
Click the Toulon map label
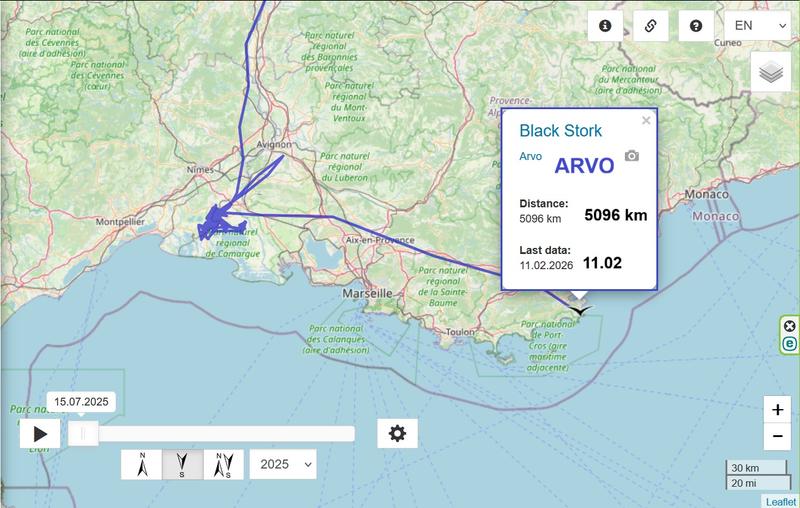[460, 332]
